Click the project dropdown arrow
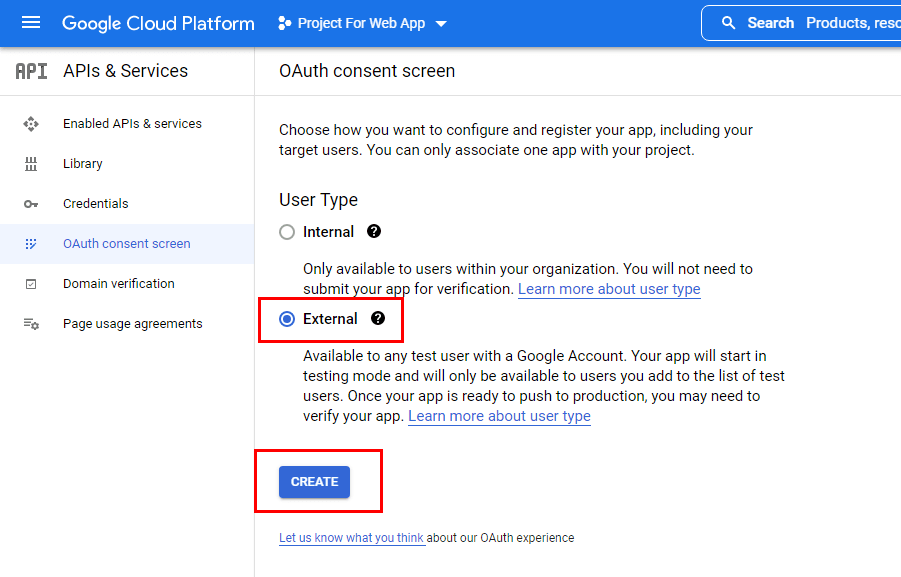 [441, 24]
